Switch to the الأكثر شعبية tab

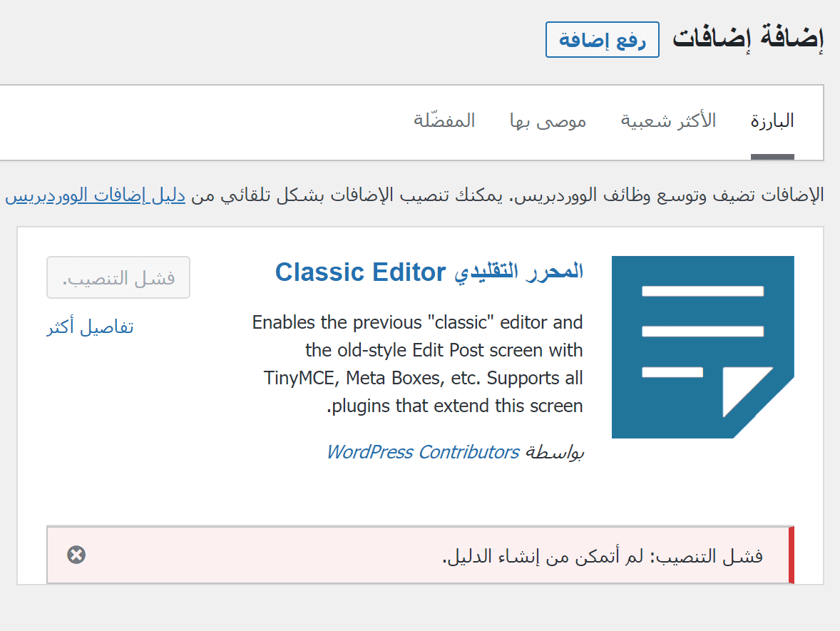668,121
